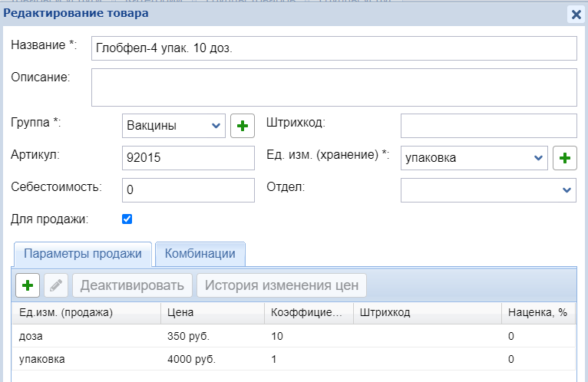
Task: Click the pencil edit icon in toolbar
Action: pyautogui.click(x=56, y=286)
